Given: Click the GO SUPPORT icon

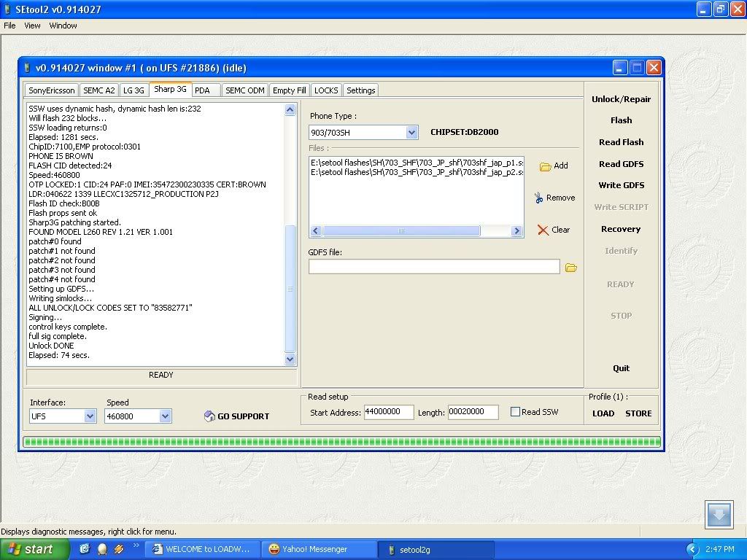Looking at the screenshot, I should [209, 416].
